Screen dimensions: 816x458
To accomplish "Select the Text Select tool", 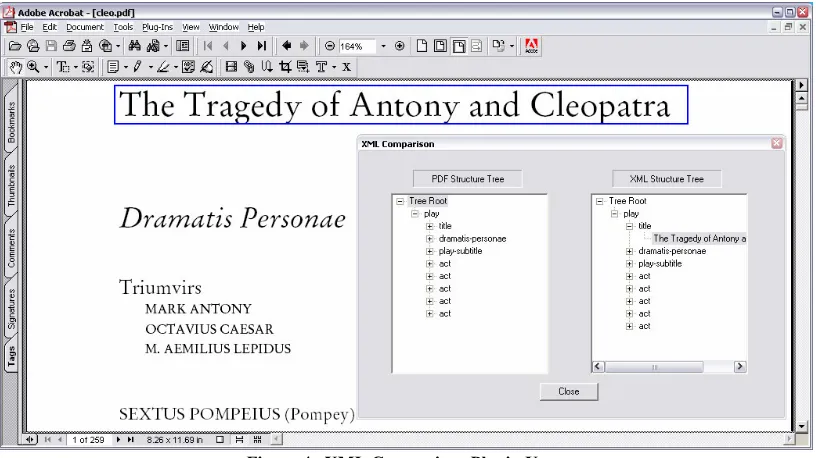I will (62, 67).
